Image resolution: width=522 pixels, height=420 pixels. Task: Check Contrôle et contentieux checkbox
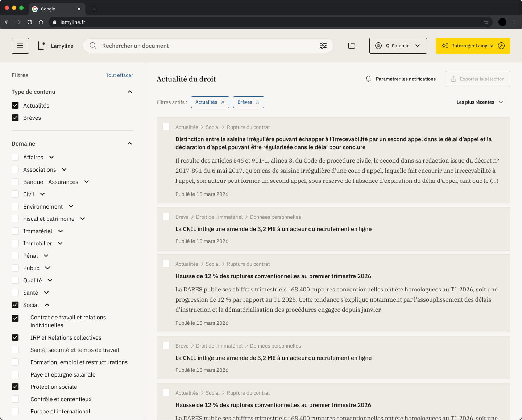pos(15,399)
